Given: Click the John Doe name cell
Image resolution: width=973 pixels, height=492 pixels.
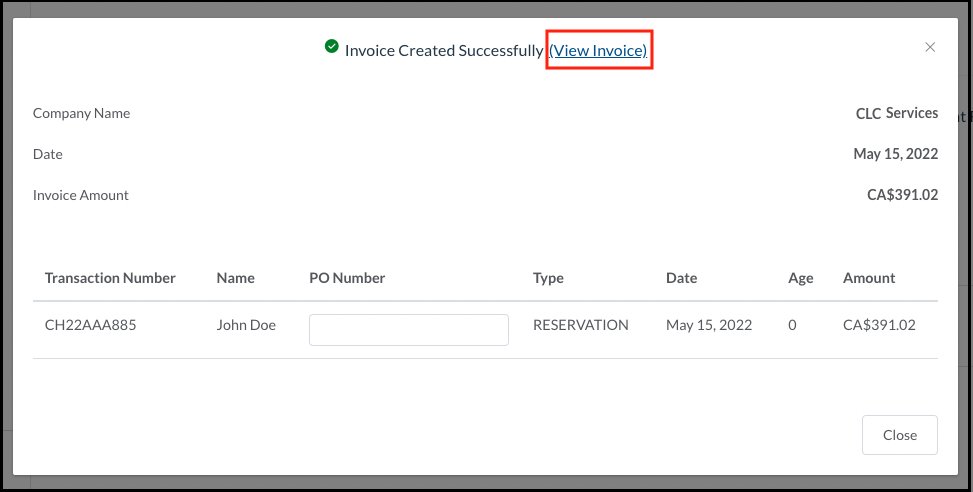Looking at the screenshot, I should [246, 325].
